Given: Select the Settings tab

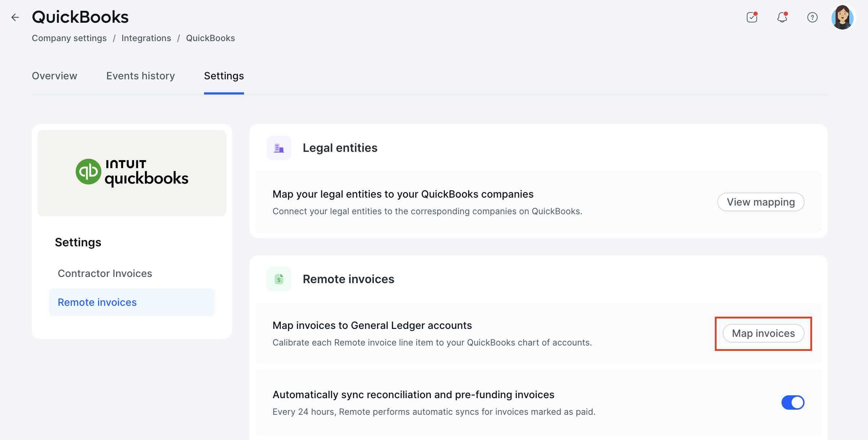Looking at the screenshot, I should (224, 76).
